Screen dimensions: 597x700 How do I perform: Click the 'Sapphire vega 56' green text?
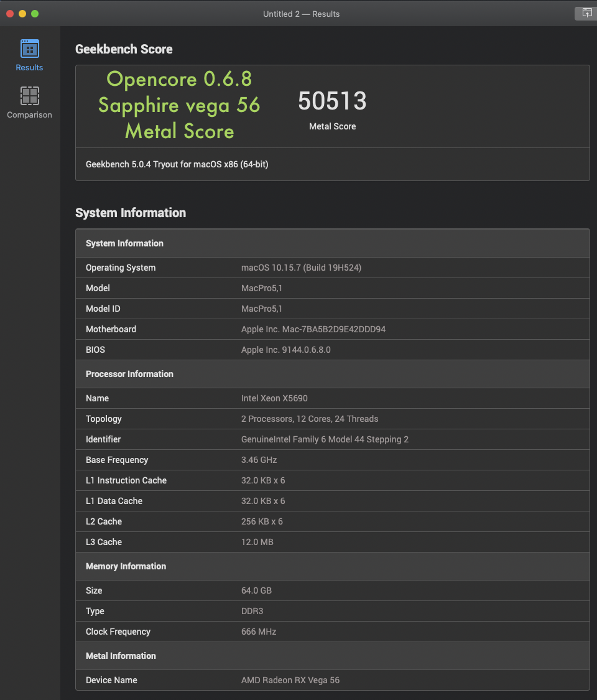(x=179, y=105)
